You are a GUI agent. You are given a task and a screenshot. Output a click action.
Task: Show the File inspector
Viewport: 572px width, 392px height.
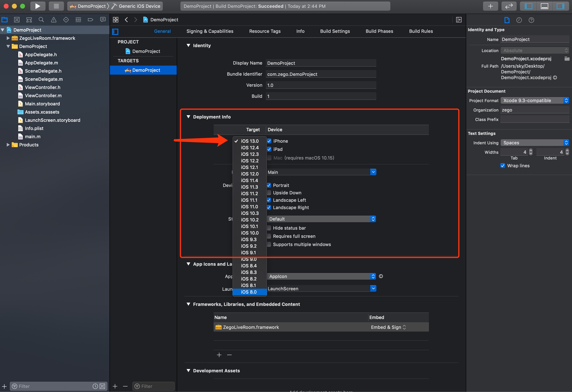(507, 20)
